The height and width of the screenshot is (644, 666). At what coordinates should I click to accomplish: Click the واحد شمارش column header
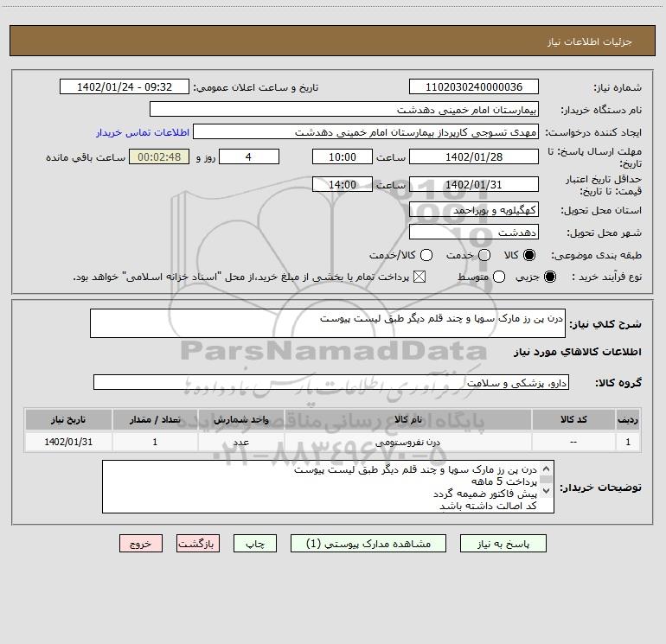[x=240, y=419]
